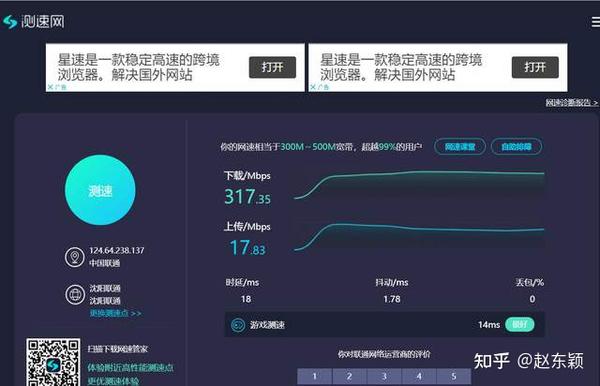Screen dimensions: 600x386
Task: Rate the operator with score 1
Action: pyautogui.click(x=315, y=376)
